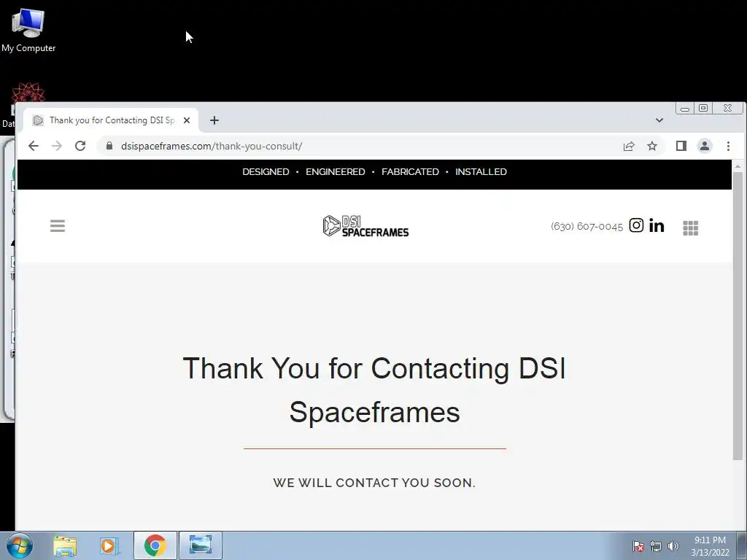This screenshot has height=560, width=747.
Task: Open the Chrome profile menu
Action: 705,146
